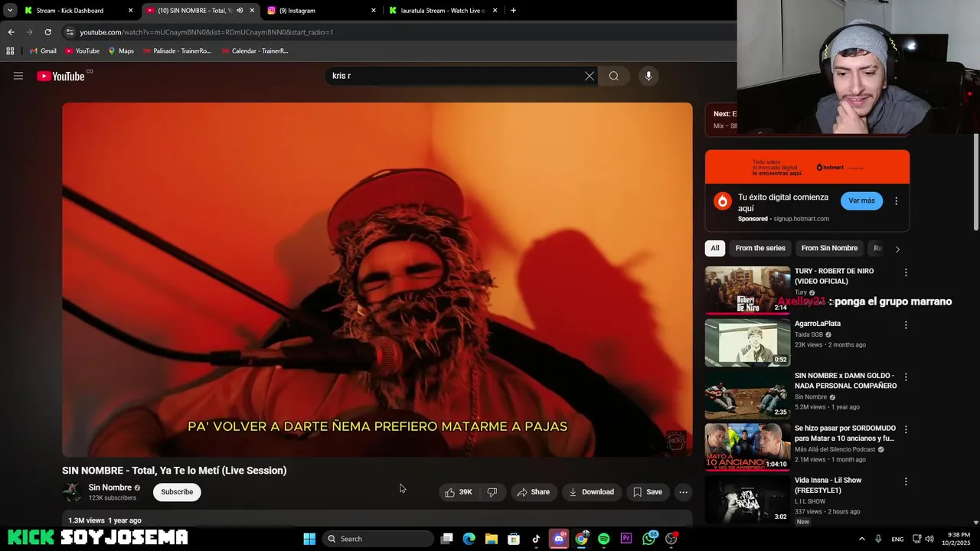Open the YouTube bookmark
The image size is (980, 551).
pyautogui.click(x=82, y=51)
